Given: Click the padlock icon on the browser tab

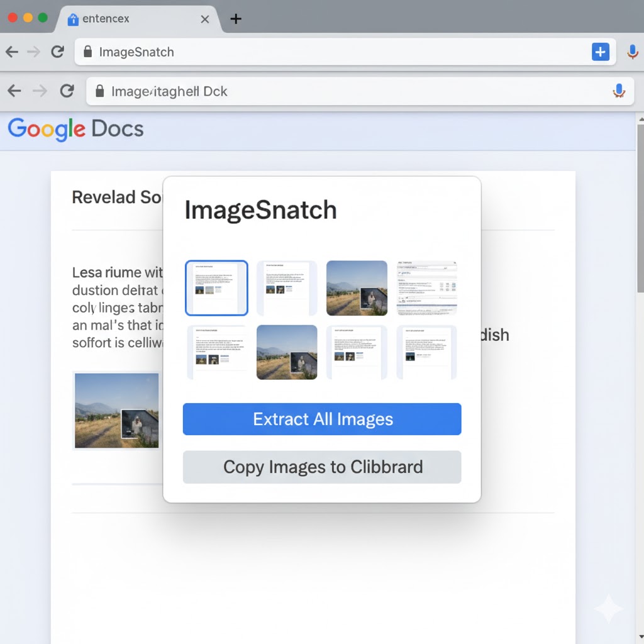Looking at the screenshot, I should pos(74,19).
